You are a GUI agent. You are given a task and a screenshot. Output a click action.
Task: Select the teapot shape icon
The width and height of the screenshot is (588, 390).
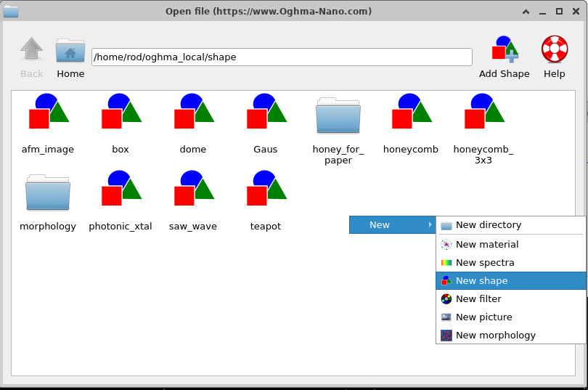pos(266,188)
